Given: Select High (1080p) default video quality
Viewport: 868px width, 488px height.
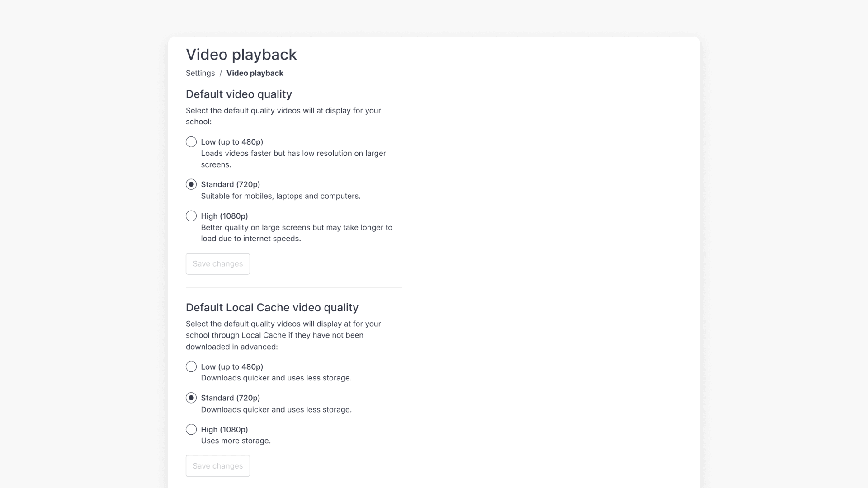Looking at the screenshot, I should [x=191, y=216].
